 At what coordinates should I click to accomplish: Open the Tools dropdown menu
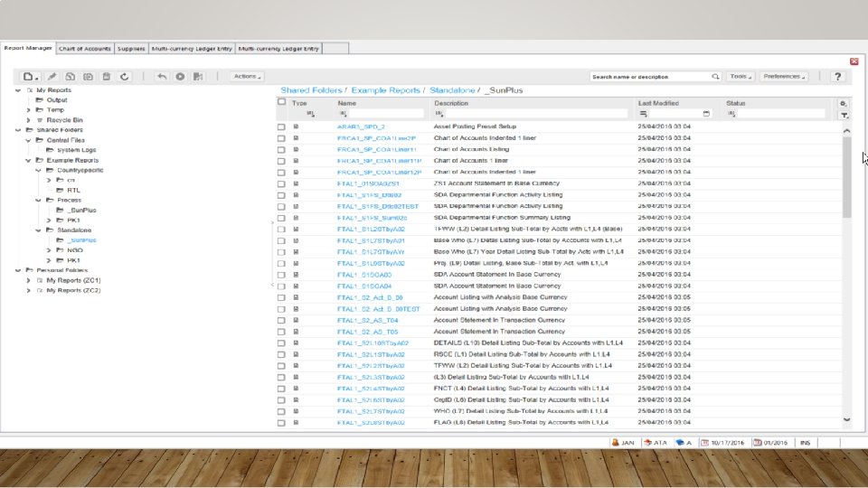point(741,76)
